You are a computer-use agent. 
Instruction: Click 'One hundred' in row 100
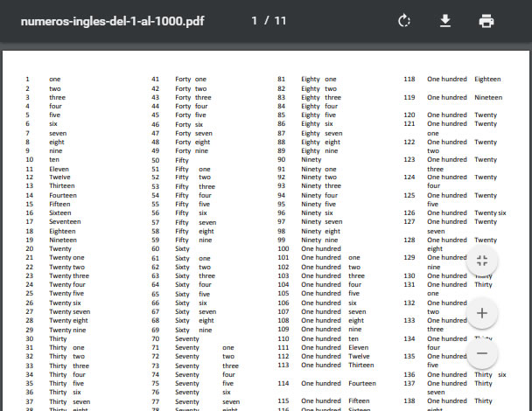tap(321, 248)
